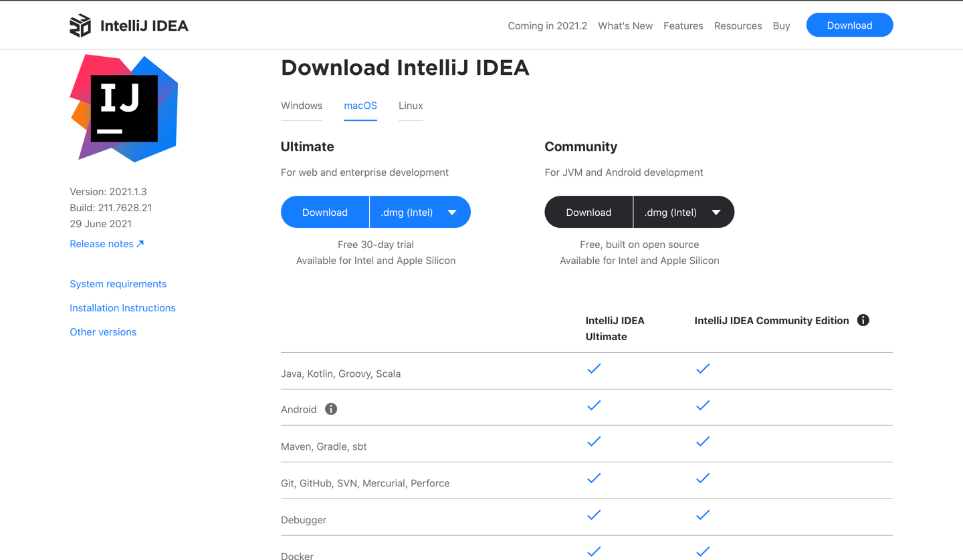The height and width of the screenshot is (560, 963).
Task: Switch to the Linux tab
Action: tap(411, 106)
